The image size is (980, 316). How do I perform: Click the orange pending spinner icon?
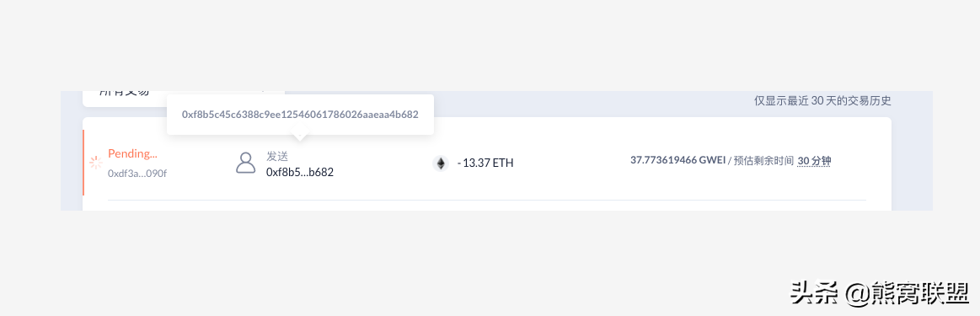click(x=95, y=163)
